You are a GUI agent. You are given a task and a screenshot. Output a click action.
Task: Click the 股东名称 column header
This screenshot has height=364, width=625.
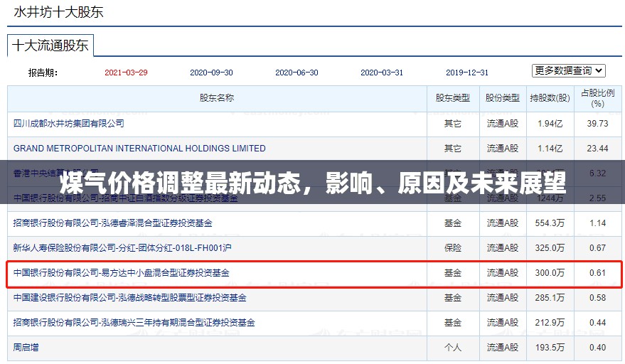(217, 98)
